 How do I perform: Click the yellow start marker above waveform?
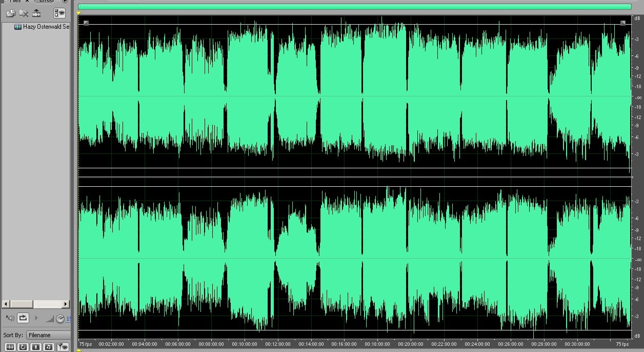[x=78, y=13]
